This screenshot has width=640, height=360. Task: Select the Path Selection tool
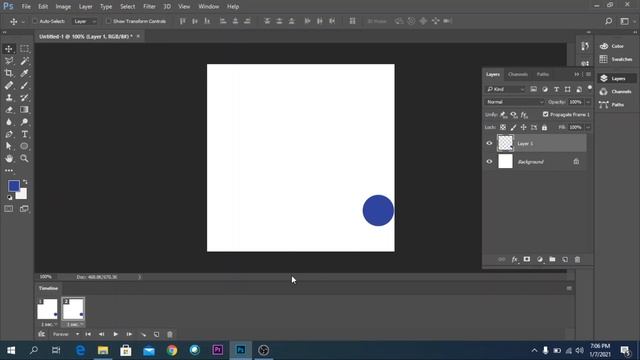point(9,146)
